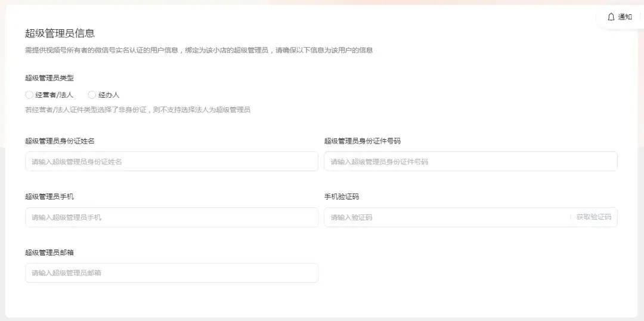Click into the 超级管理员手机 input field
The height and width of the screenshot is (321, 644).
coord(172,217)
